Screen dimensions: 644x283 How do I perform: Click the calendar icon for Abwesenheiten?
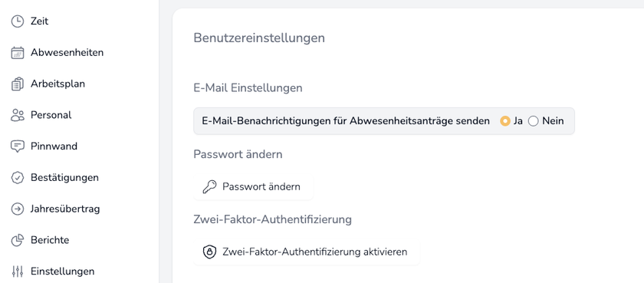click(x=17, y=53)
